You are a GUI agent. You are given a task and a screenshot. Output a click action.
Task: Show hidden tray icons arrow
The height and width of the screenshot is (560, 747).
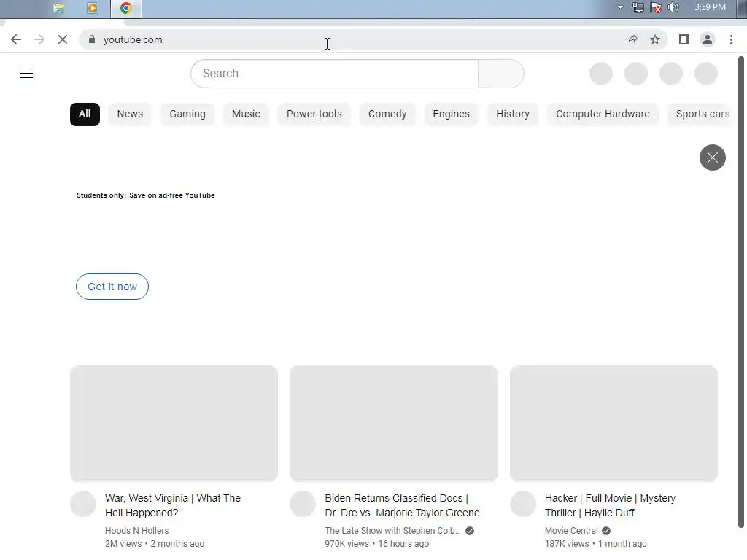[620, 7]
